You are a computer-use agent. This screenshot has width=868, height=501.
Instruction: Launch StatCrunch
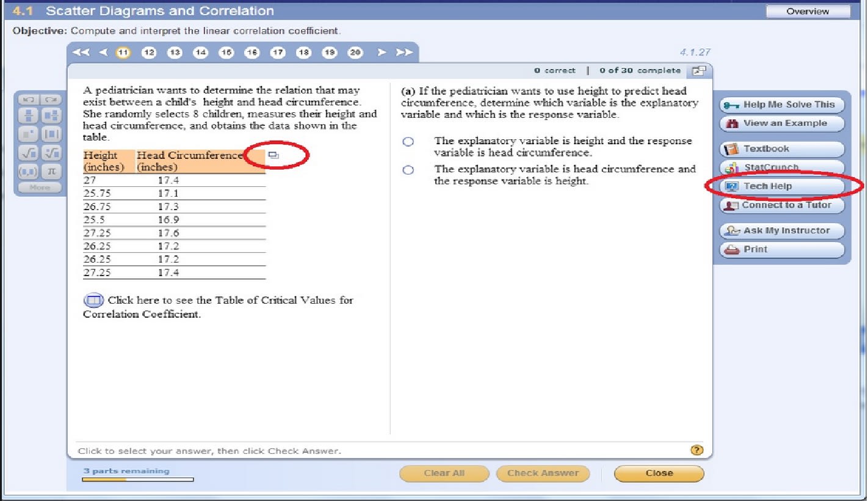782,167
